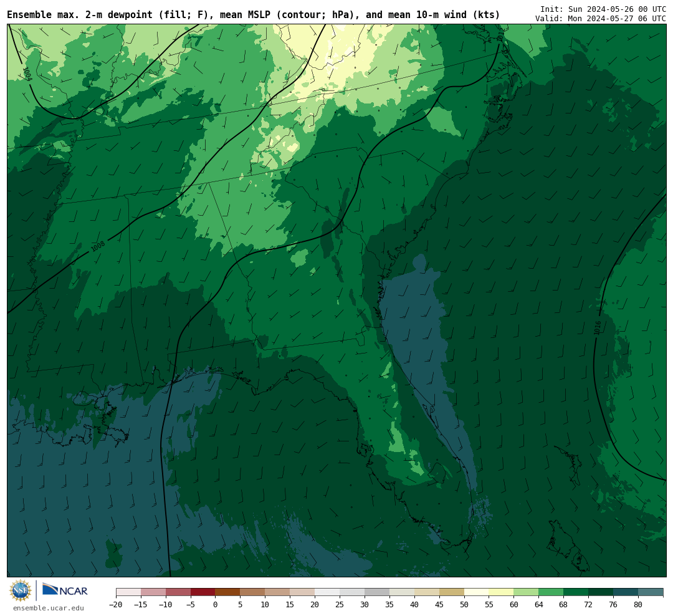Image resolution: width=673 pixels, height=616 pixels.
Task: Click the 64 colorbar tick label
Action: pos(539,604)
